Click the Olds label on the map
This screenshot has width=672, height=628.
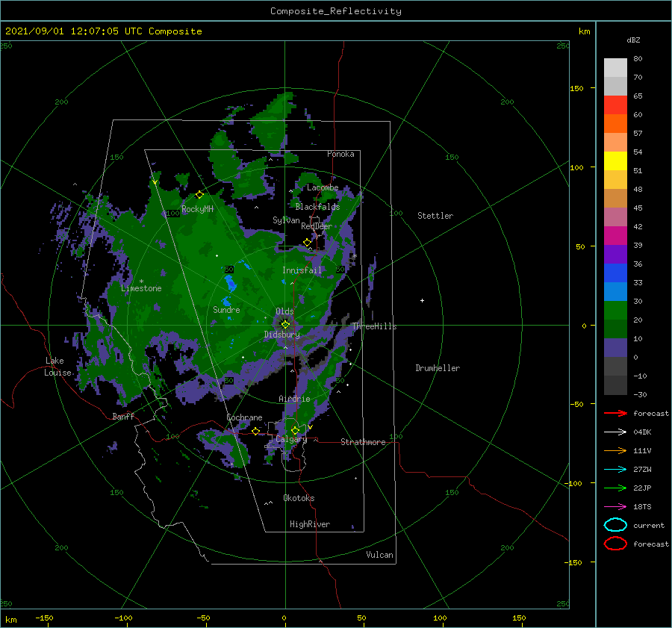pos(284,311)
